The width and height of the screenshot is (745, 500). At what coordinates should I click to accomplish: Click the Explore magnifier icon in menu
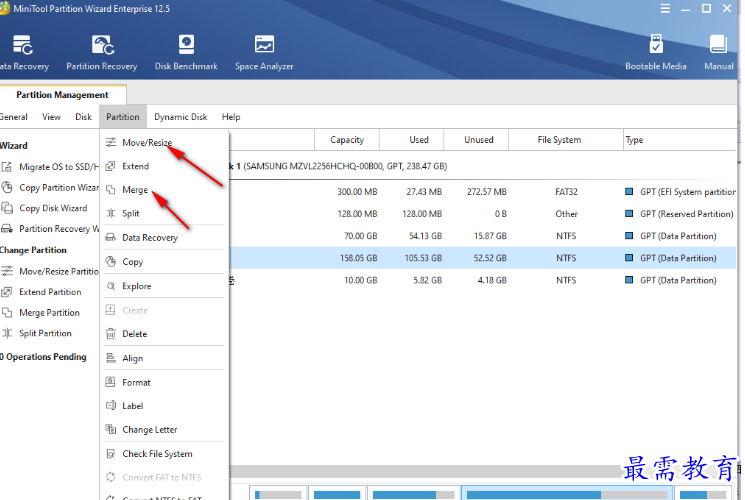tap(111, 286)
